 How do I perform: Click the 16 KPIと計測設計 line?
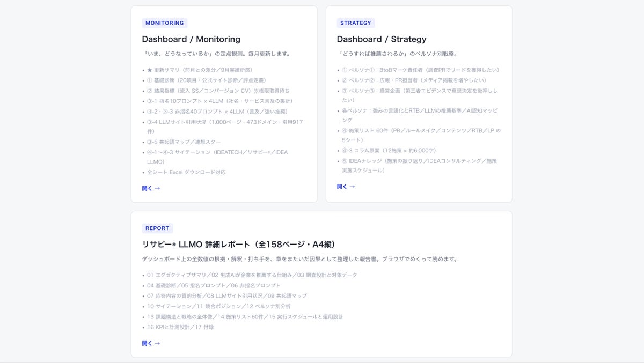180,327
